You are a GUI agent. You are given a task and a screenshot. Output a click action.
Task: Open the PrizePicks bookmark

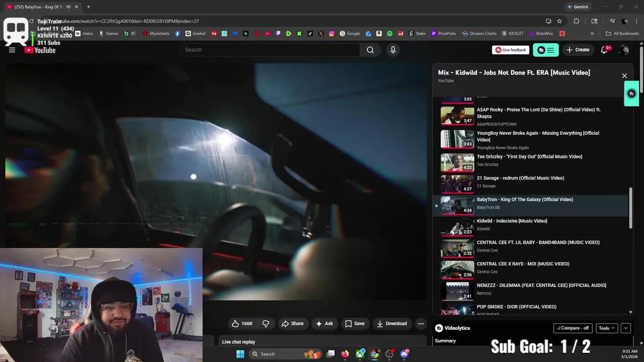click(443, 34)
